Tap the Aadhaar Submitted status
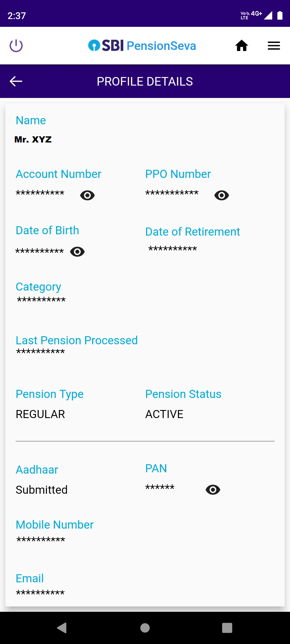 click(42, 490)
